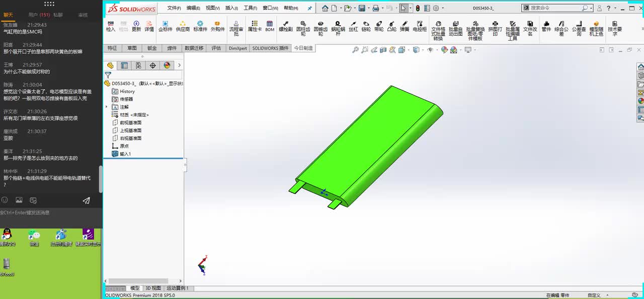Image resolution: width=644 pixels, height=299 pixels.
Task: Select the 蜗轮蜗杆 worm gear tool
Action: click(338, 28)
